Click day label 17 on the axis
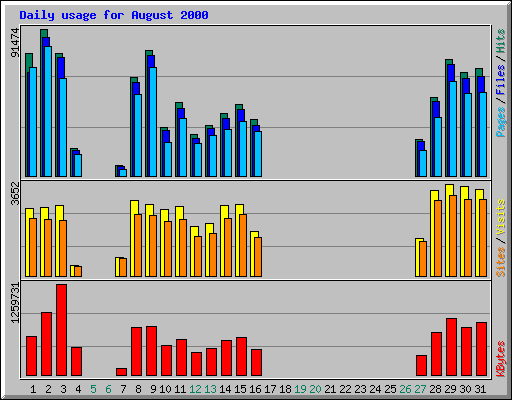This screenshot has width=512, height=400. (x=270, y=389)
